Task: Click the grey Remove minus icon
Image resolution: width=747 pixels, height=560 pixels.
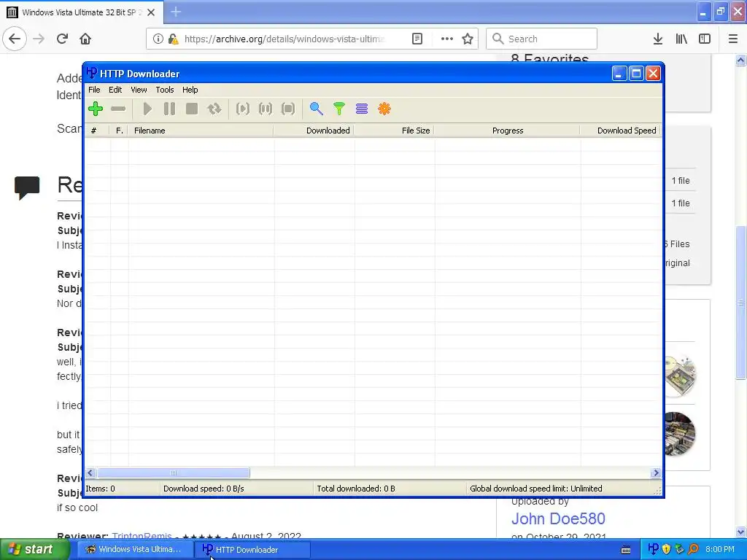Action: pyautogui.click(x=118, y=109)
